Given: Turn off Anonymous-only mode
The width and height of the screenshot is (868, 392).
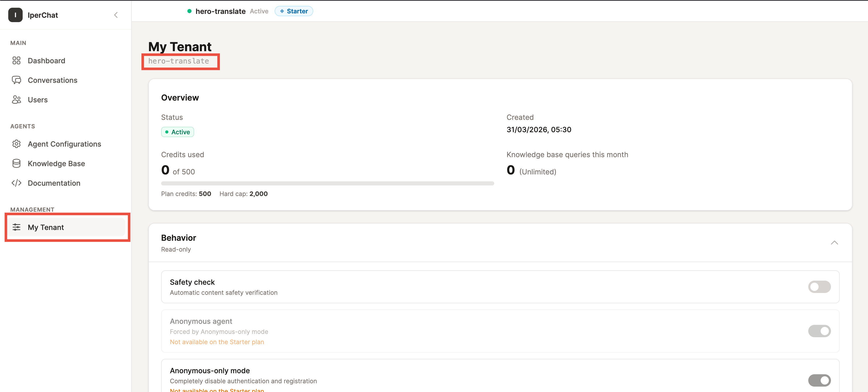Looking at the screenshot, I should 820,380.
